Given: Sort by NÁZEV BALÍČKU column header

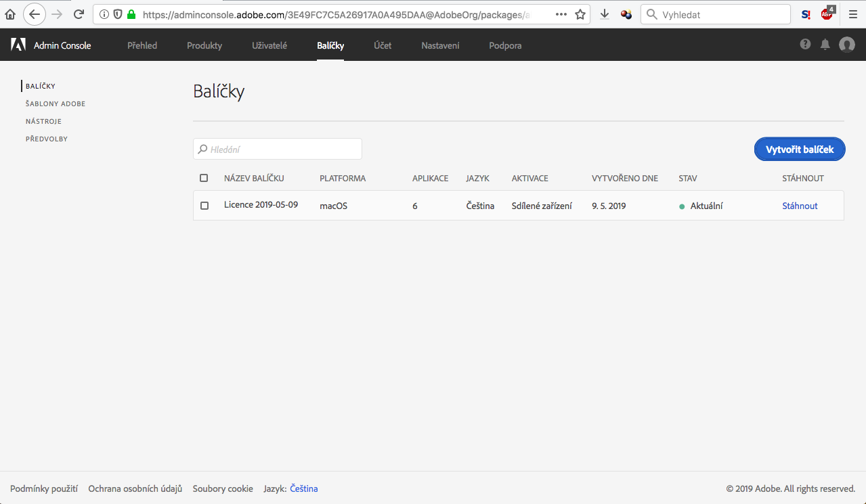Looking at the screenshot, I should tap(254, 179).
